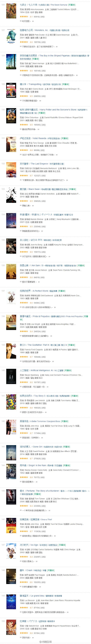Click the Black Swan movie poster
The width and height of the screenshot is (91, 644).
point(11,196)
